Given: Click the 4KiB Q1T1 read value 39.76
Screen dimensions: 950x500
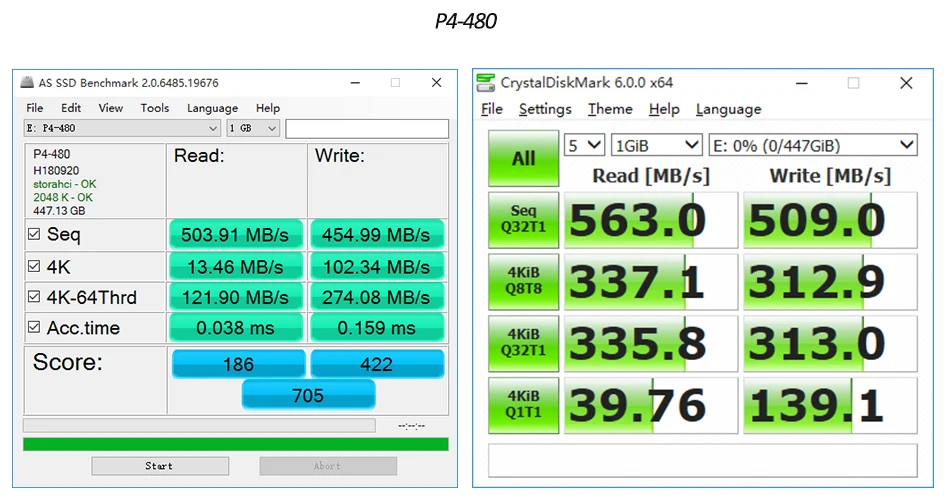Looking at the screenshot, I should pyautogui.click(x=651, y=405).
